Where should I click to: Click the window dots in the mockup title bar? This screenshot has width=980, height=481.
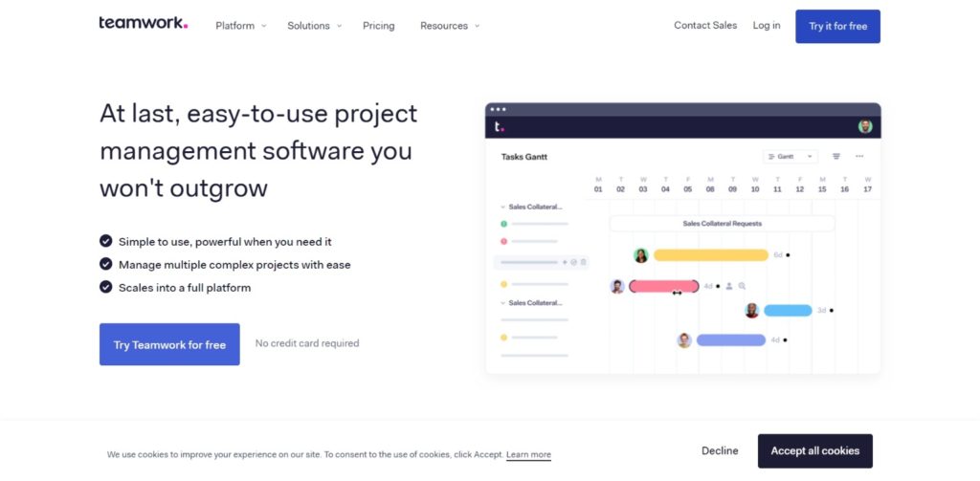point(498,109)
